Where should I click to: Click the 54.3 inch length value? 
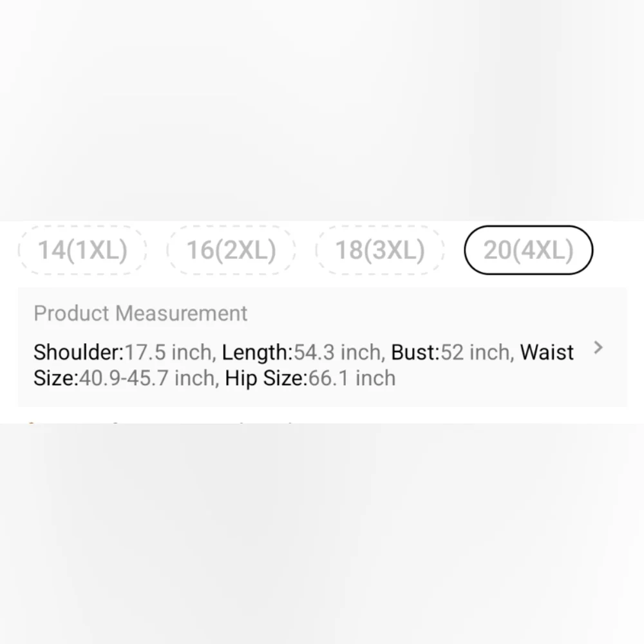click(x=339, y=352)
